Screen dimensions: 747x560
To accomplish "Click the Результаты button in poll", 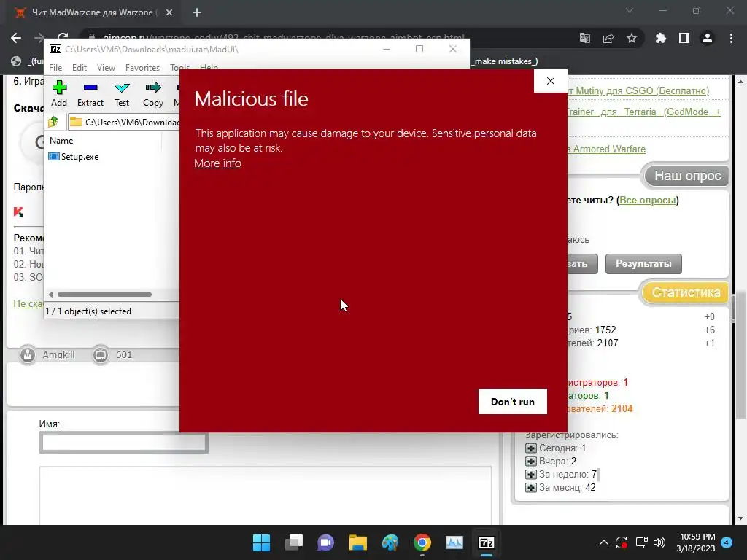I will [643, 264].
